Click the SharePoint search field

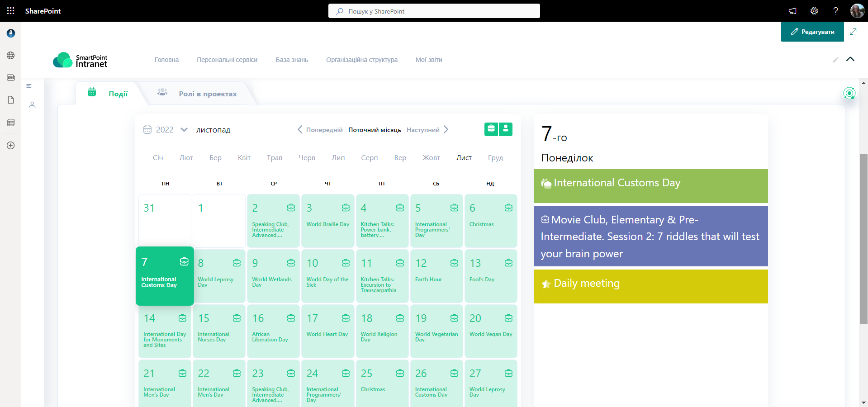click(434, 11)
